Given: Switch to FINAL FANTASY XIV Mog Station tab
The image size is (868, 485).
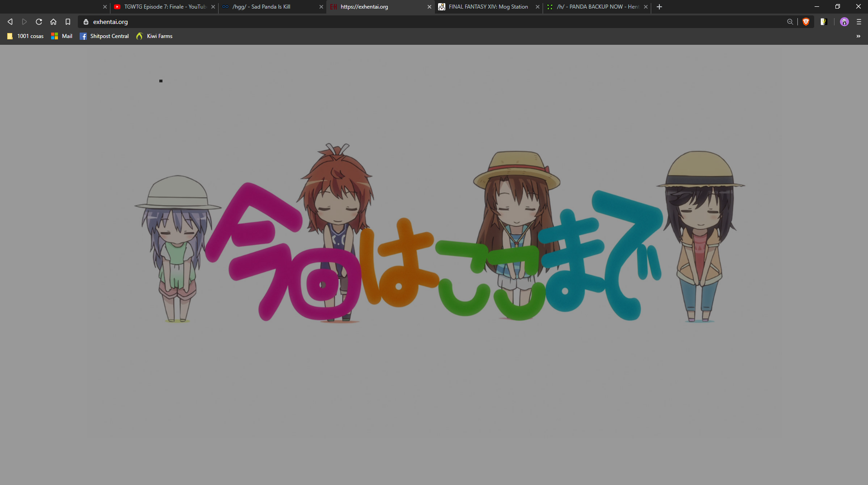Looking at the screenshot, I should tap(488, 7).
